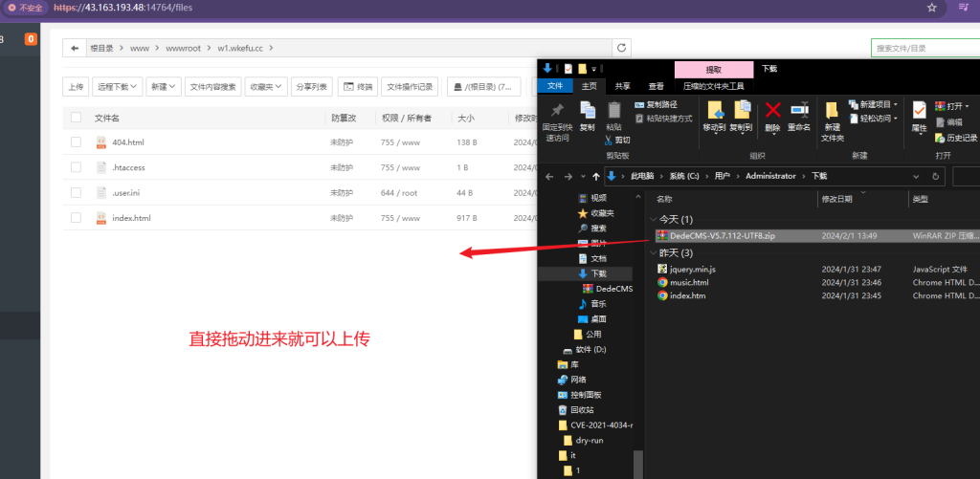The height and width of the screenshot is (479, 980).
Task: Bookmark this page with the star icon
Action: coord(931,7)
